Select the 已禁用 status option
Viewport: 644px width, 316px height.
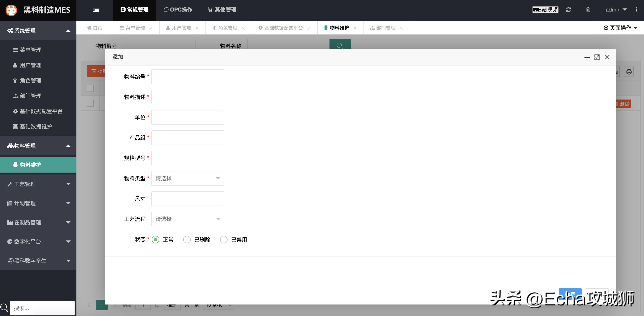[223, 239]
